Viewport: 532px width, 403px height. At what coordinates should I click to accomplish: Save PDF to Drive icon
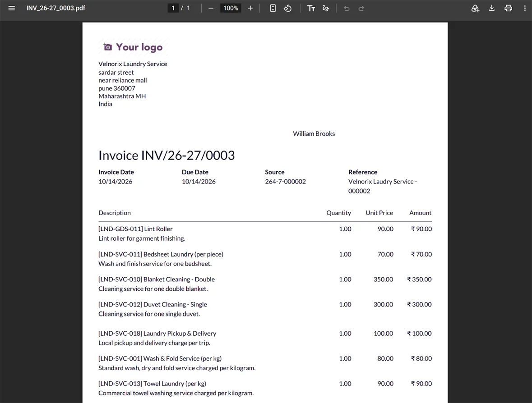(475, 8)
